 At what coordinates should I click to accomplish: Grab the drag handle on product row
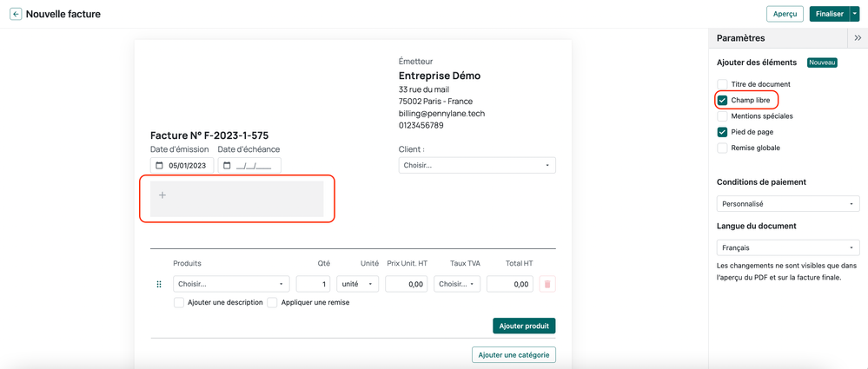point(159,284)
